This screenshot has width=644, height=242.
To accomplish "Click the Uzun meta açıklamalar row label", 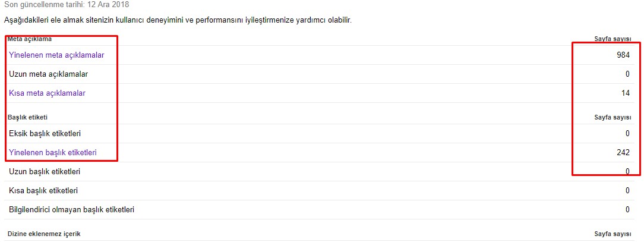I will click(x=49, y=74).
